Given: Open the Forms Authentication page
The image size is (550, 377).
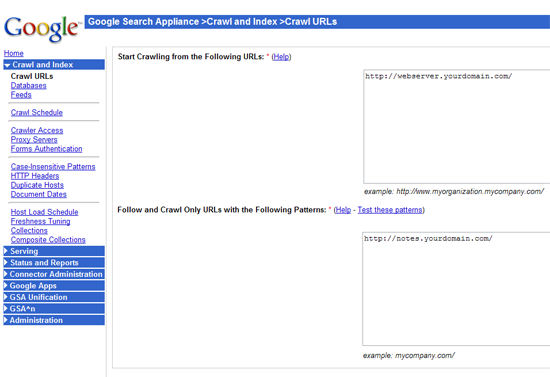Looking at the screenshot, I should tap(46, 149).
